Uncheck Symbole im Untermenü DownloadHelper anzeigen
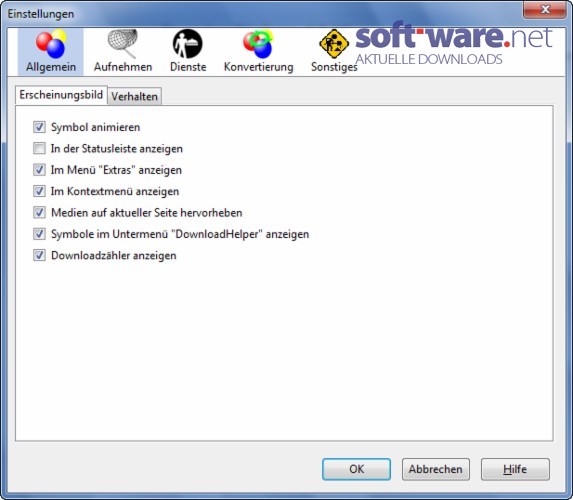This screenshot has width=573, height=500. pos(39,234)
